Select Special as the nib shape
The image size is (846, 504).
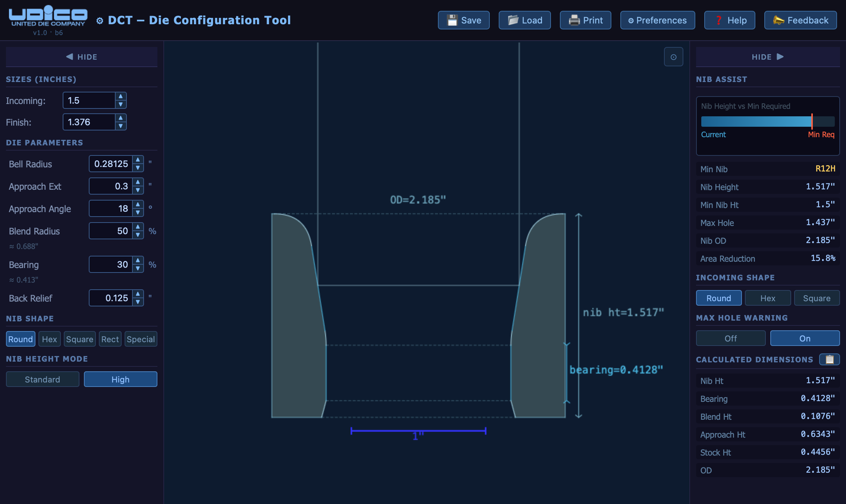tap(141, 339)
